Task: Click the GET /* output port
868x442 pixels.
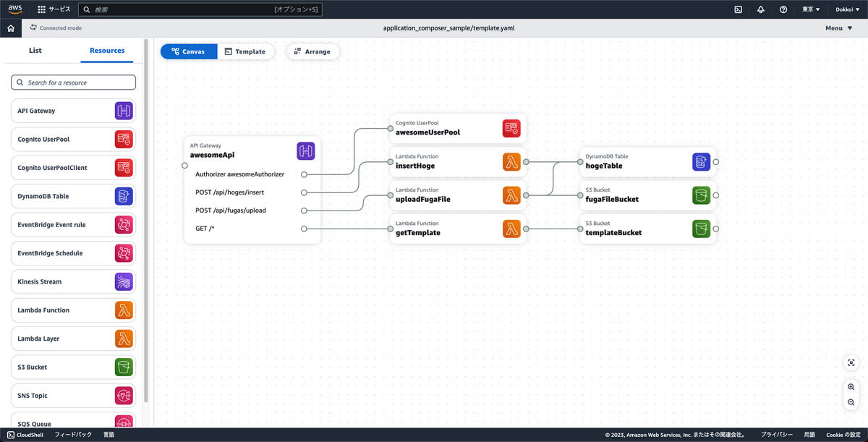Action: pos(304,229)
